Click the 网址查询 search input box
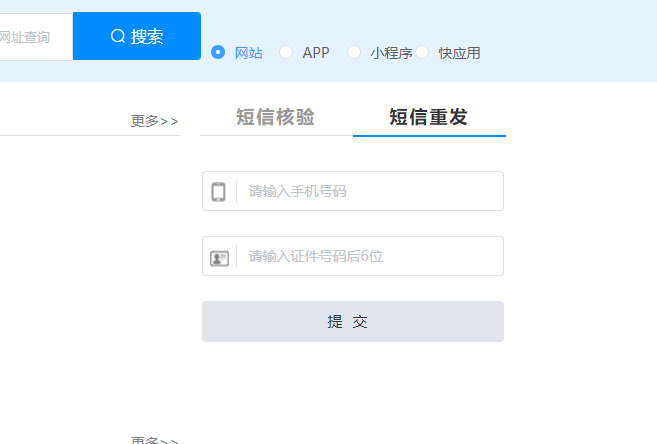 point(36,37)
